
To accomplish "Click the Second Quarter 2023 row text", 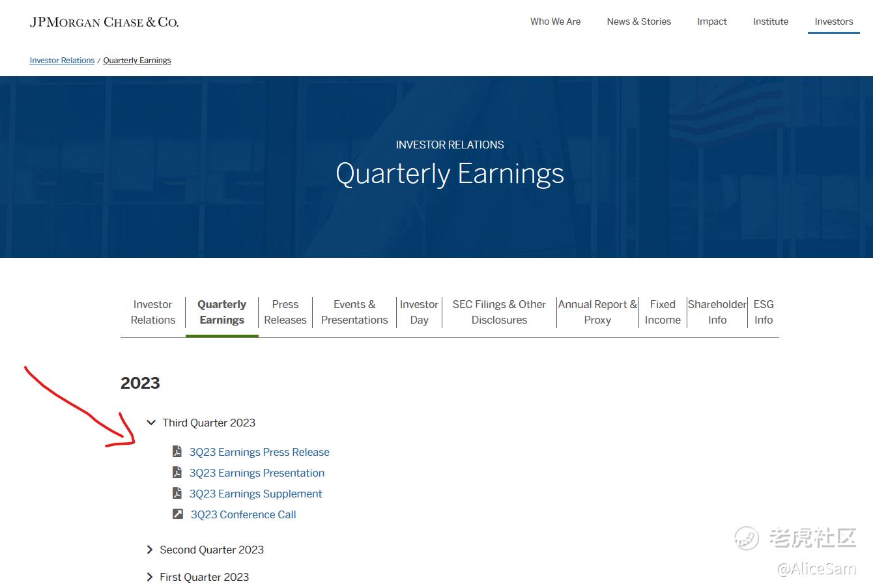I will pyautogui.click(x=212, y=550).
